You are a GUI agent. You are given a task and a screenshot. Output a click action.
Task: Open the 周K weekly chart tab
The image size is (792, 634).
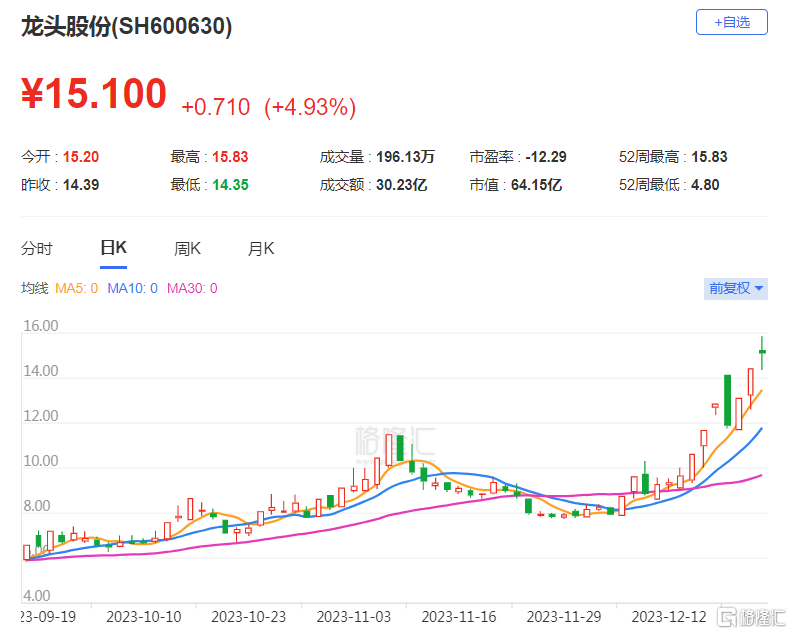[x=187, y=249]
